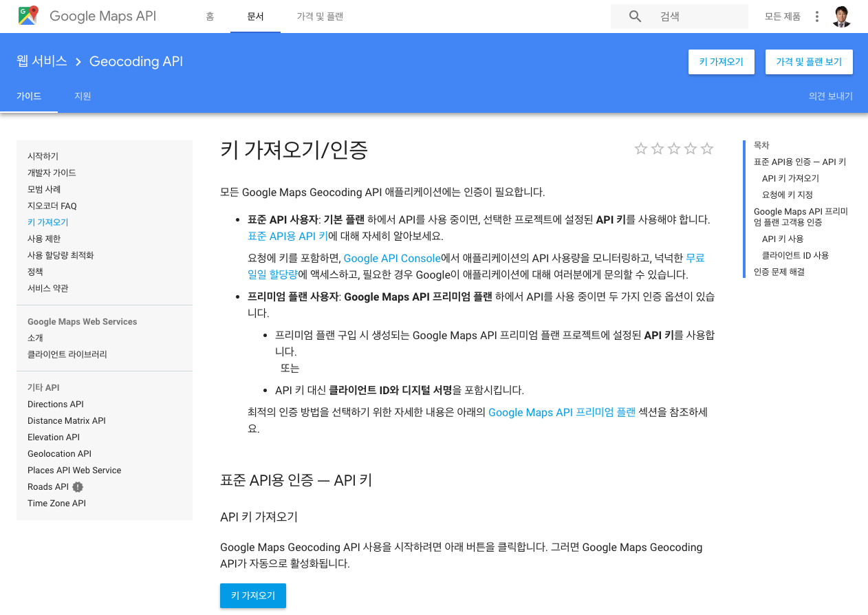Viewport: 868px width, 615px height.
Task: Click the 의견 보내기 link
Action: click(x=831, y=96)
